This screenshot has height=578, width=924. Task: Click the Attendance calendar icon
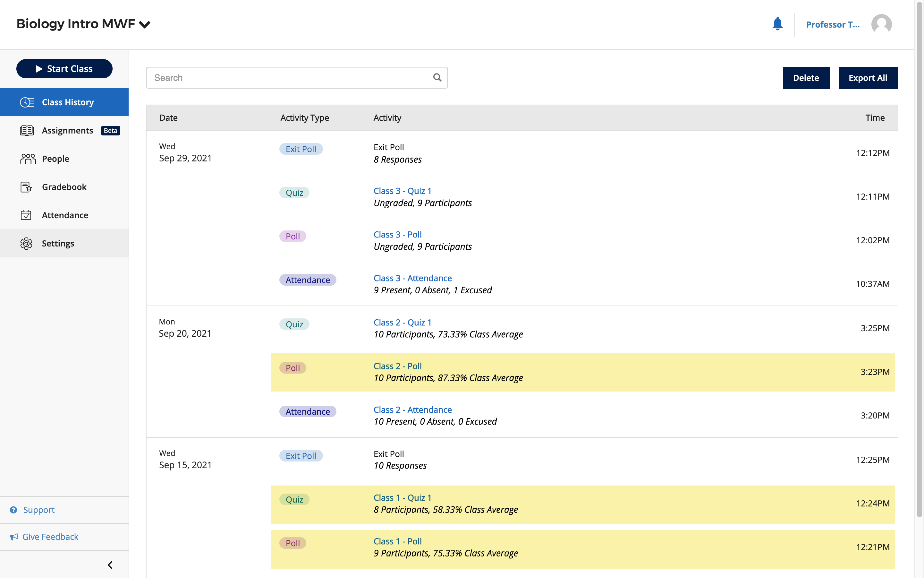(x=26, y=215)
